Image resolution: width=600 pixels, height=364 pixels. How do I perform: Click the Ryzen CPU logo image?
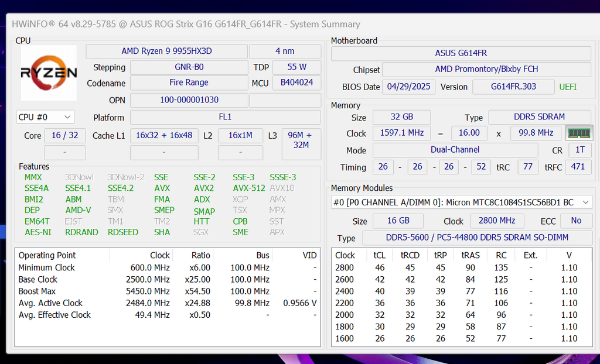pos(49,73)
